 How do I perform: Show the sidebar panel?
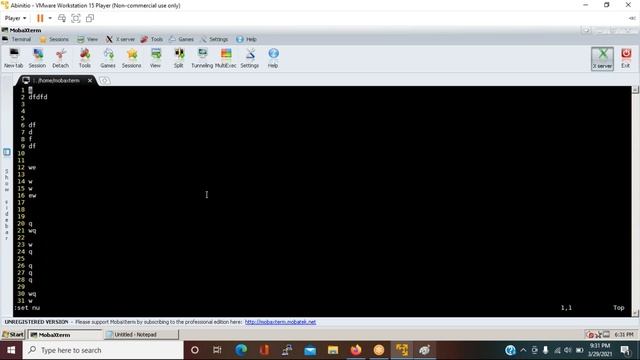(x=7, y=152)
